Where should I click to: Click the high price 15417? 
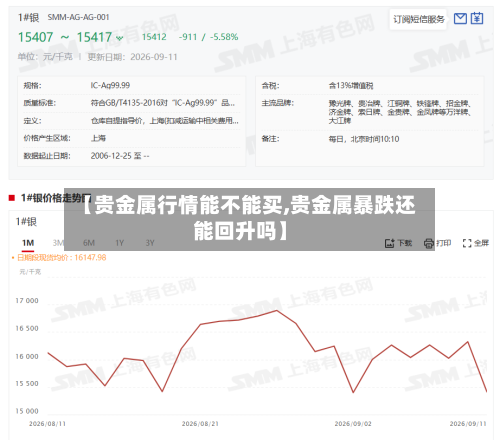(x=94, y=37)
